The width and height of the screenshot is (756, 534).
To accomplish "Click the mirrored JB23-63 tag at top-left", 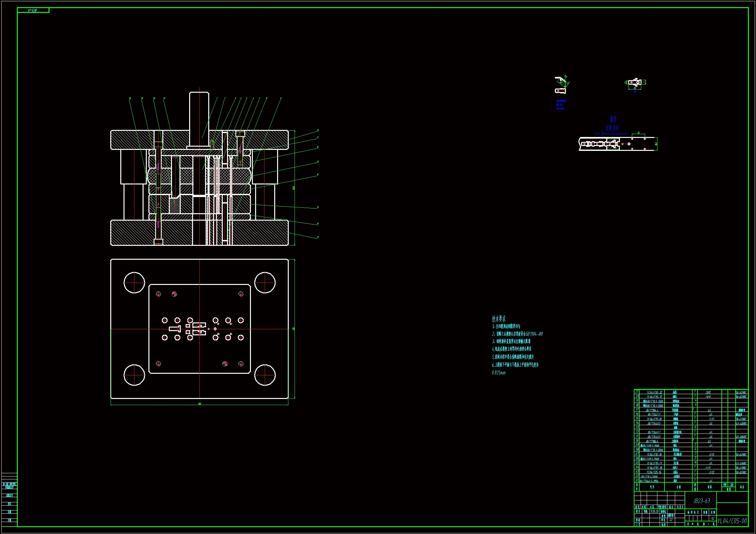I will coord(33,11).
